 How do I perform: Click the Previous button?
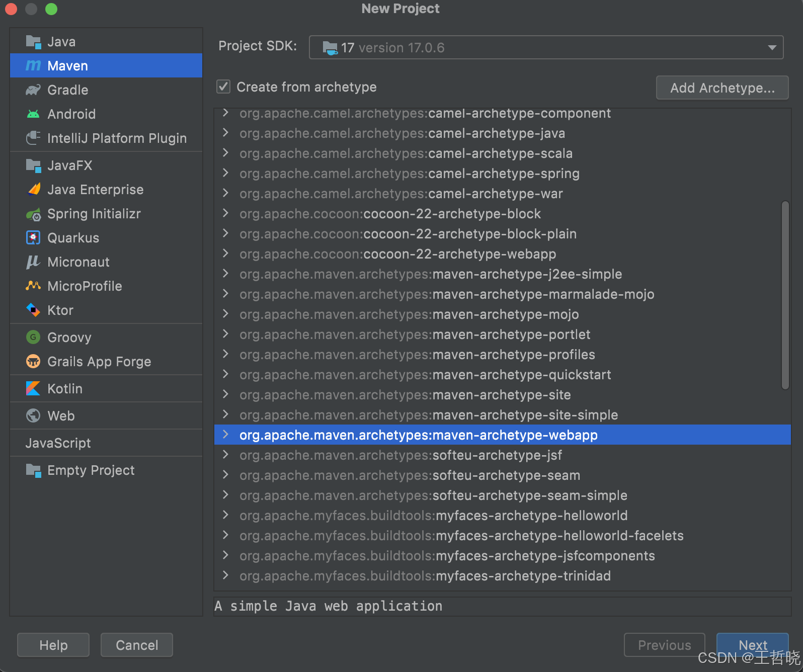[x=664, y=645]
